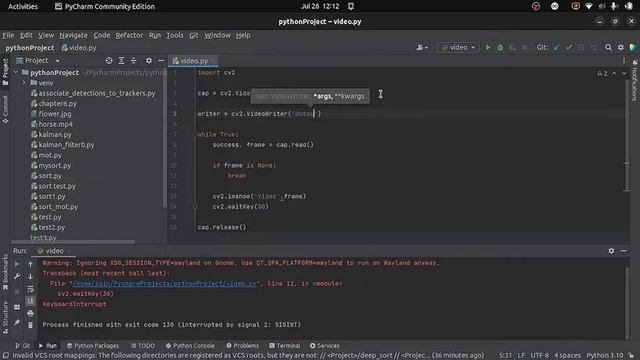The height and width of the screenshot is (360, 640).
Task: Expand the venv folder
Action: coord(24,83)
